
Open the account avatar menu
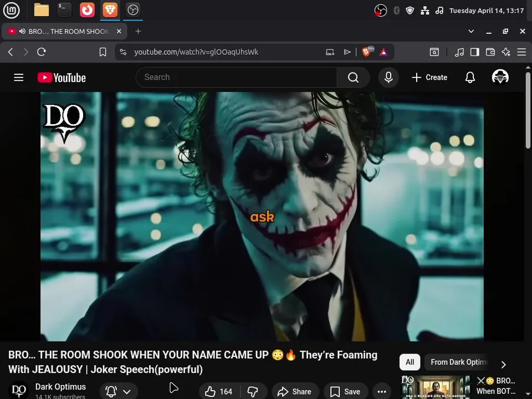pos(500,77)
